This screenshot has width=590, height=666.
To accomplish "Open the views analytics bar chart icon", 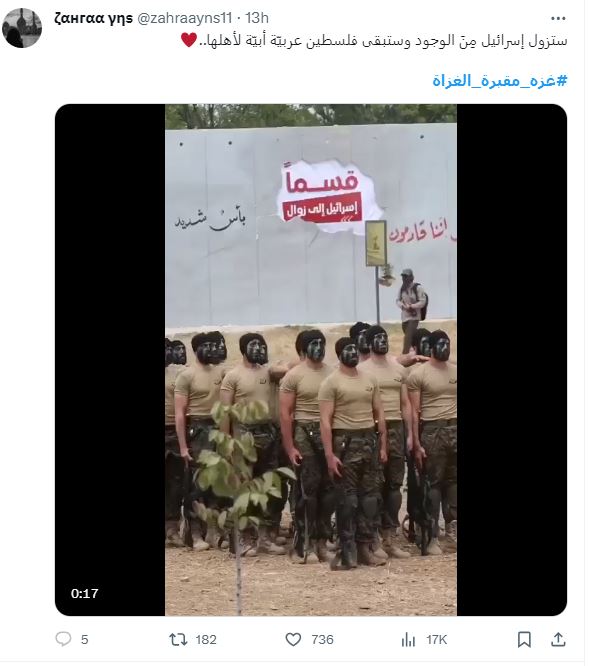I will (x=408, y=639).
